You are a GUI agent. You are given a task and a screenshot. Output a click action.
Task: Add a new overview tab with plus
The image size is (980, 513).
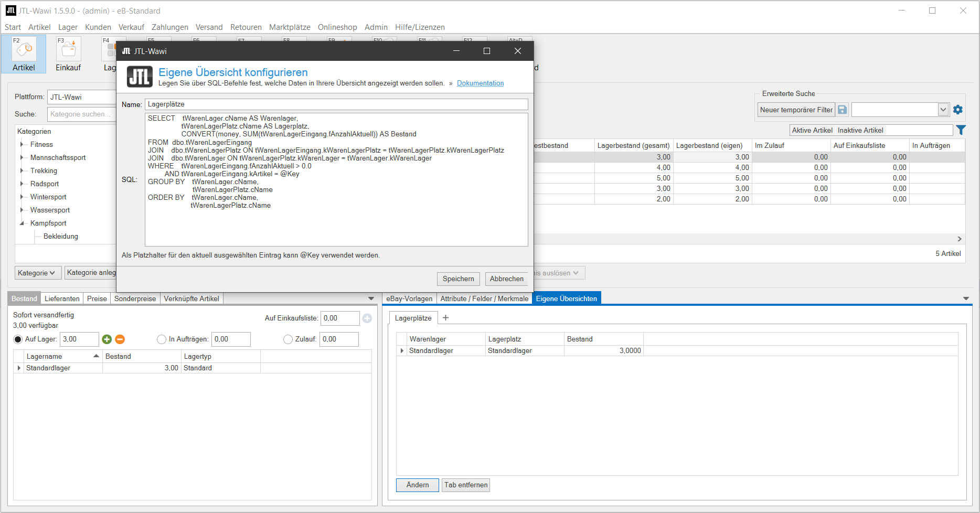tap(445, 318)
